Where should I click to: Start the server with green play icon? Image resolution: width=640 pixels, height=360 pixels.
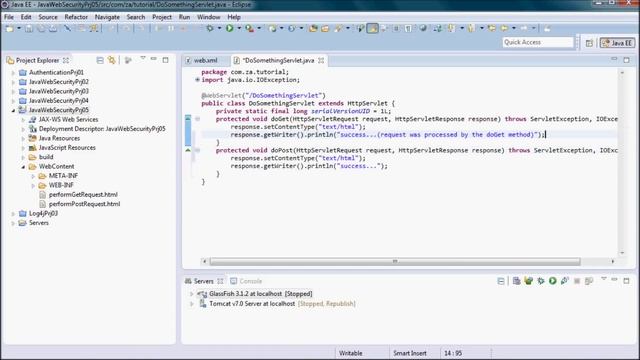point(553,281)
